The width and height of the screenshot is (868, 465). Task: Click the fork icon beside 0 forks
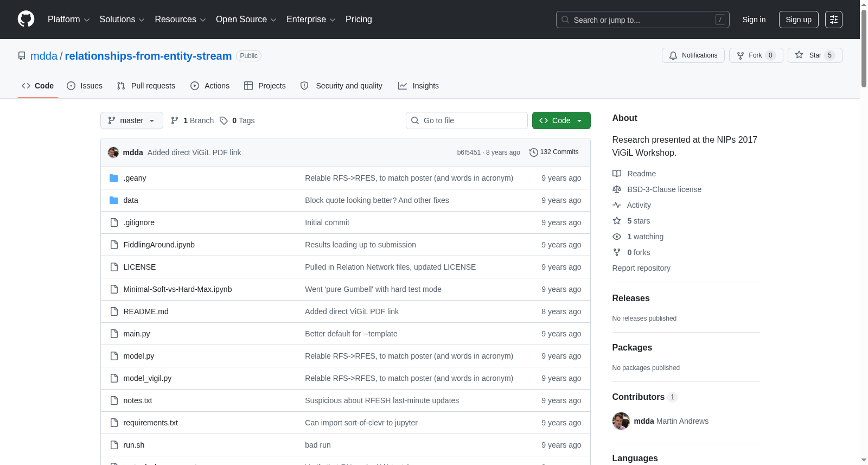(617, 252)
